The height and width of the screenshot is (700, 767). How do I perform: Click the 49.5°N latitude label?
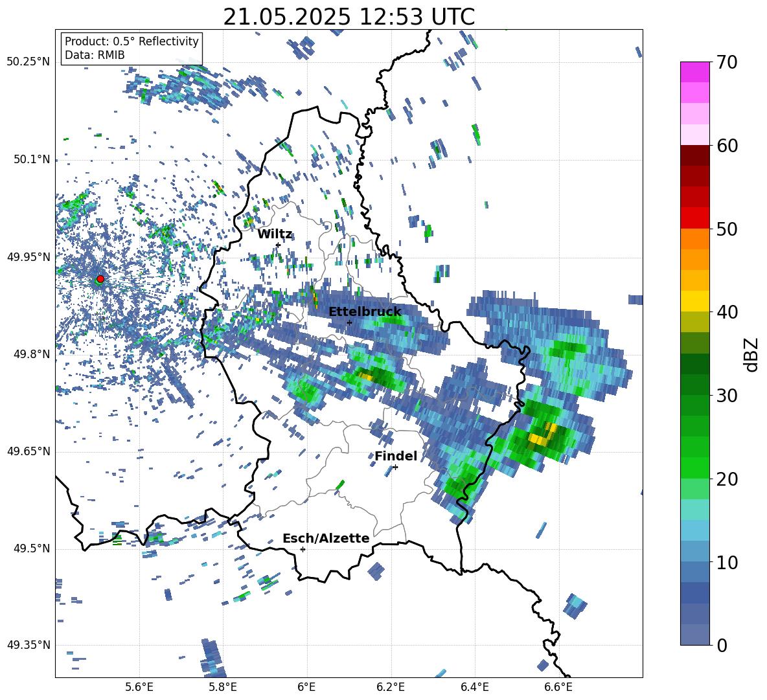(x=32, y=548)
